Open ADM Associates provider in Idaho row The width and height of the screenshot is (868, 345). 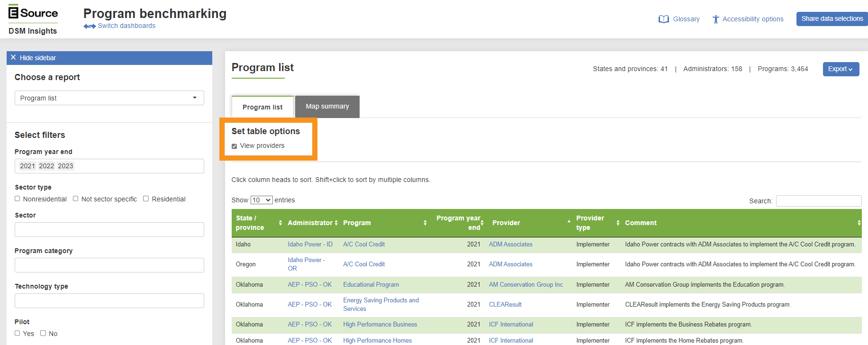click(x=511, y=245)
